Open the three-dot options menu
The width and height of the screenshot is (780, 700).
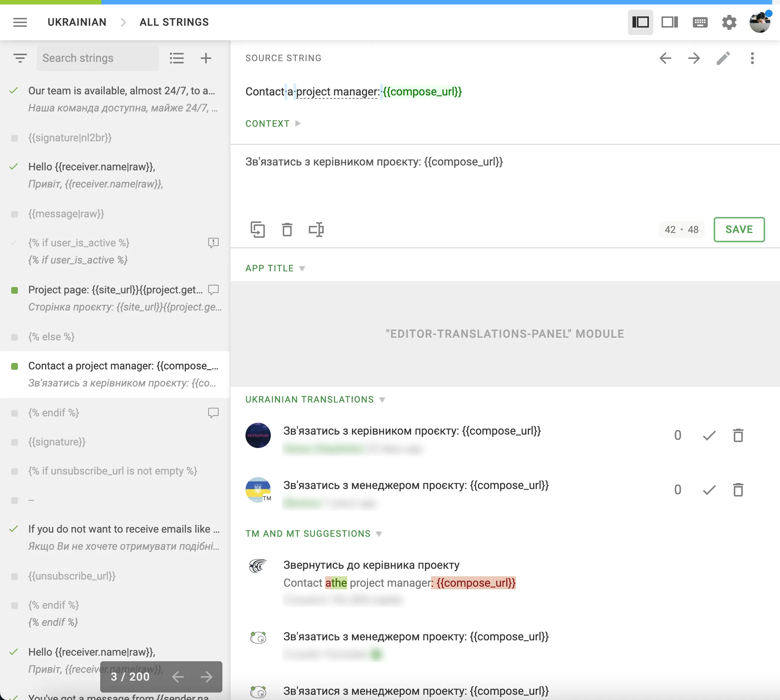pos(752,59)
